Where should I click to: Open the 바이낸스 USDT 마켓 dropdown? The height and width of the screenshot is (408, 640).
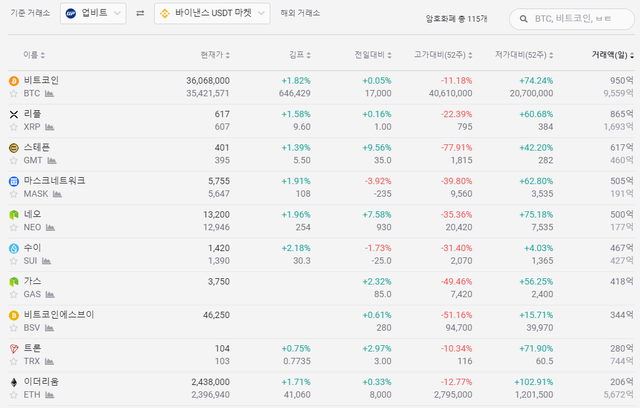click(212, 13)
